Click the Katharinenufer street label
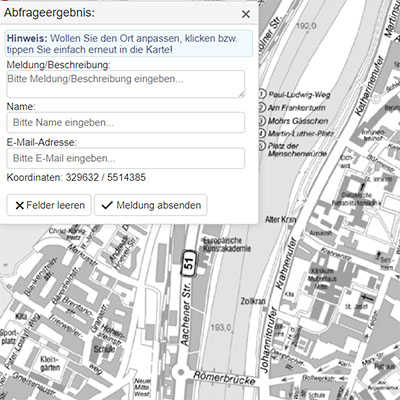Viewport: 400px width, 400px height. [x=369, y=87]
